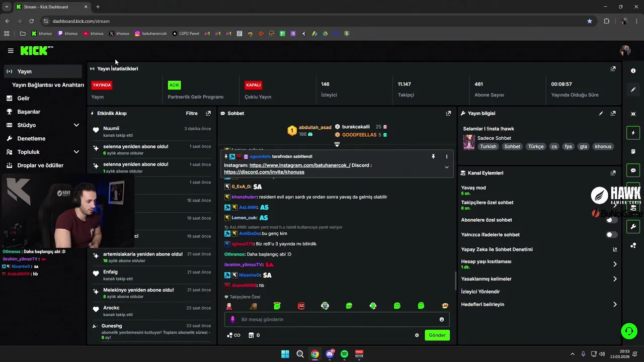Pop out the Sohbet chat panel
Image resolution: width=644 pixels, height=362 pixels.
pos(448,114)
